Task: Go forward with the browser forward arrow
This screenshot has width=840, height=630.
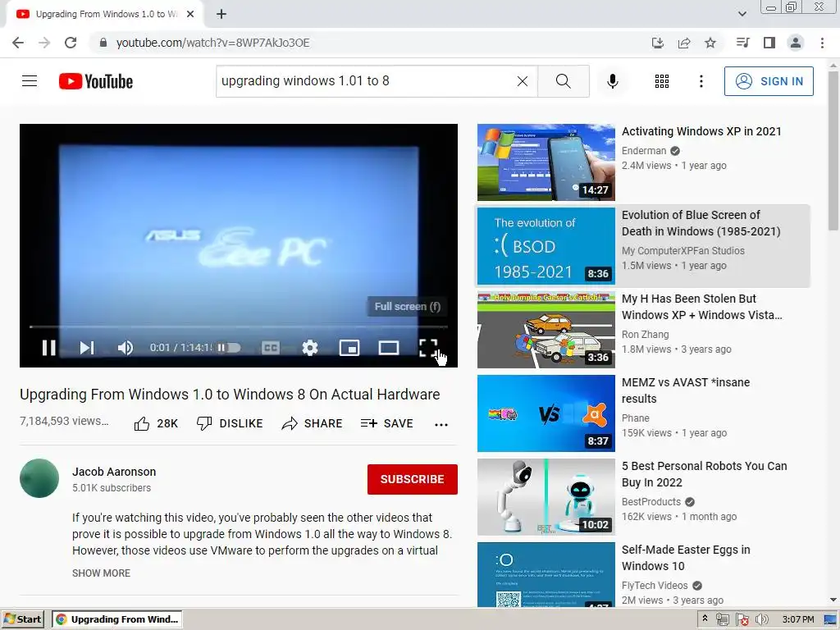Action: pyautogui.click(x=44, y=43)
